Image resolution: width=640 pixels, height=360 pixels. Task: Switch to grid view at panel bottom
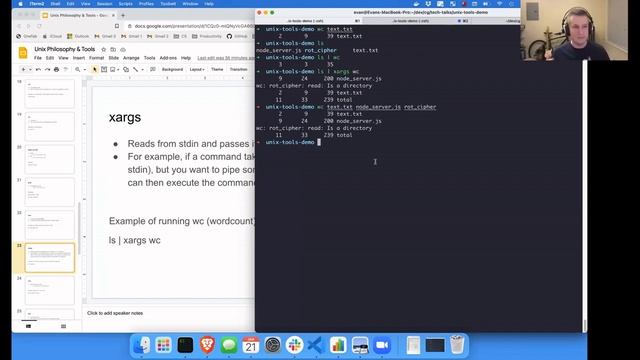click(x=63, y=326)
